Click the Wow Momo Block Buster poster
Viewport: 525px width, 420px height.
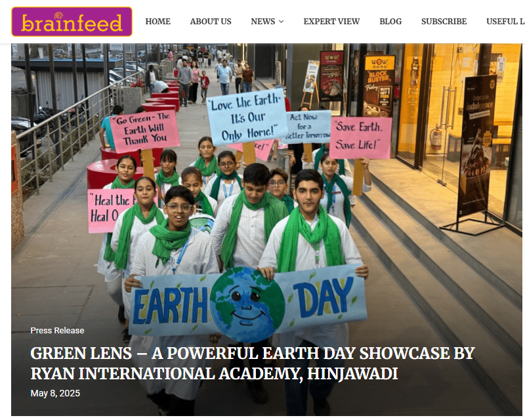click(x=379, y=87)
